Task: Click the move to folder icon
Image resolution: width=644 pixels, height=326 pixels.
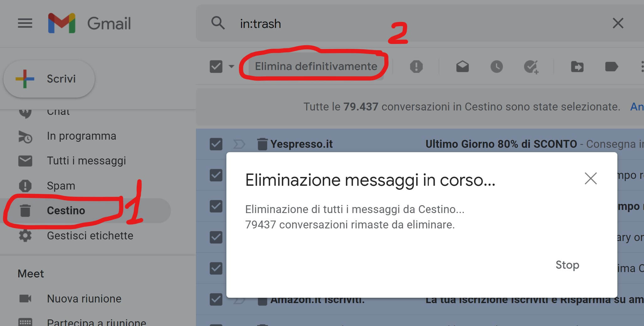Action: click(577, 67)
